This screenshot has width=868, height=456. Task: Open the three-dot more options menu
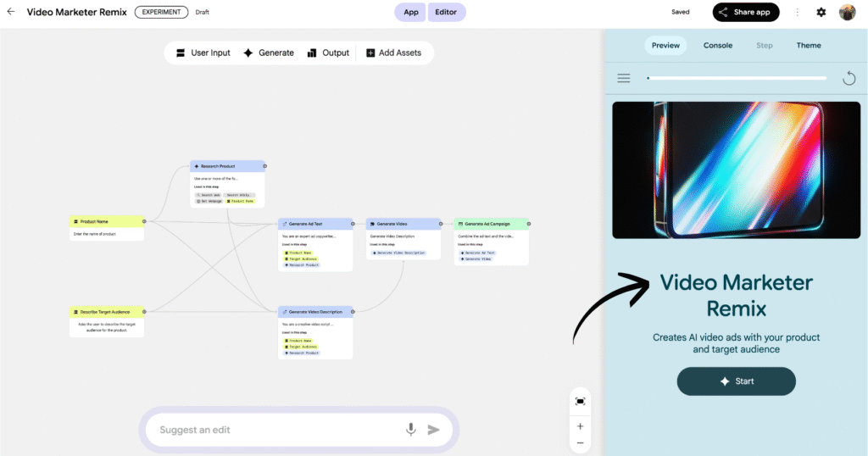point(797,13)
